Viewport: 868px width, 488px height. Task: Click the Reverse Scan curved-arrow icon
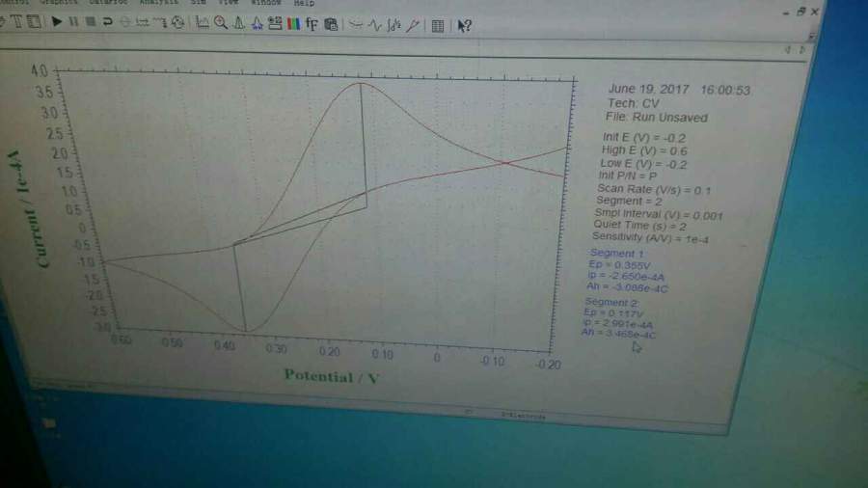click(x=107, y=22)
